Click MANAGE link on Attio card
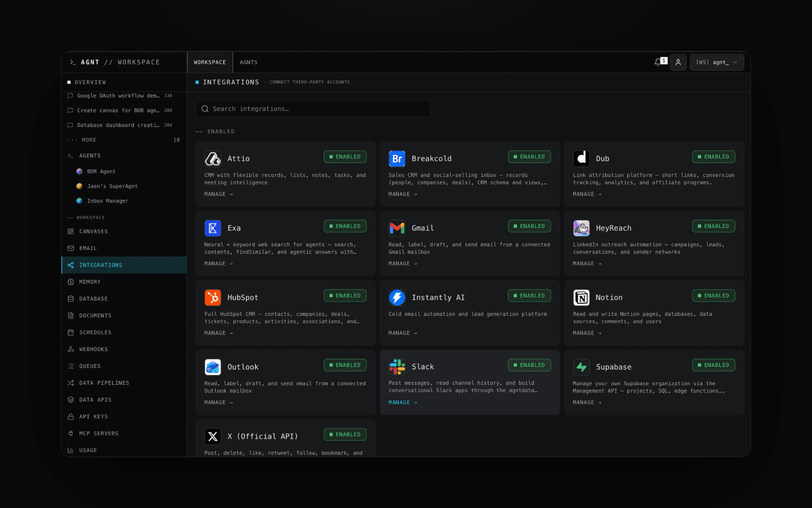The image size is (812, 508). click(219, 194)
